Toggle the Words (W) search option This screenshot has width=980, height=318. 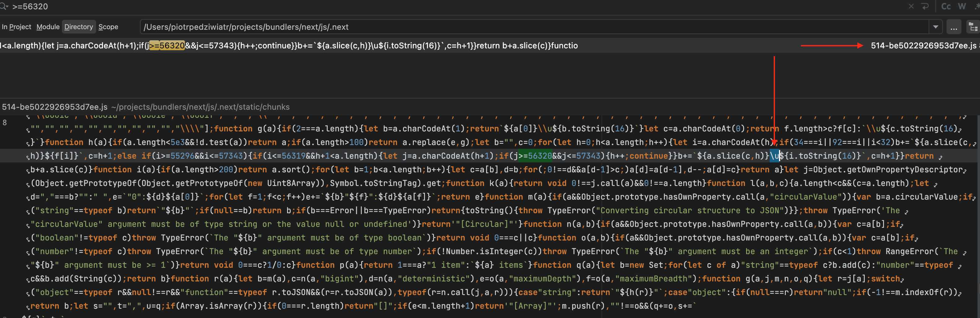click(963, 7)
